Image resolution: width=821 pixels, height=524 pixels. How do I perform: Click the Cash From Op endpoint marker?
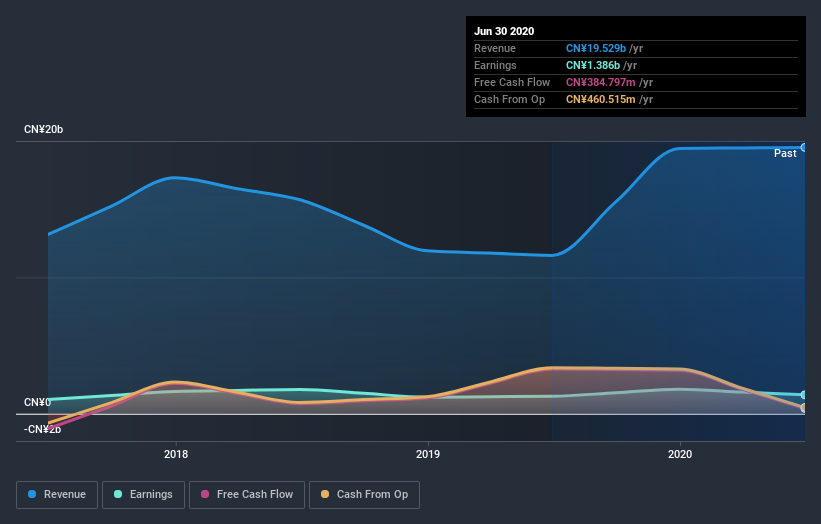(804, 408)
